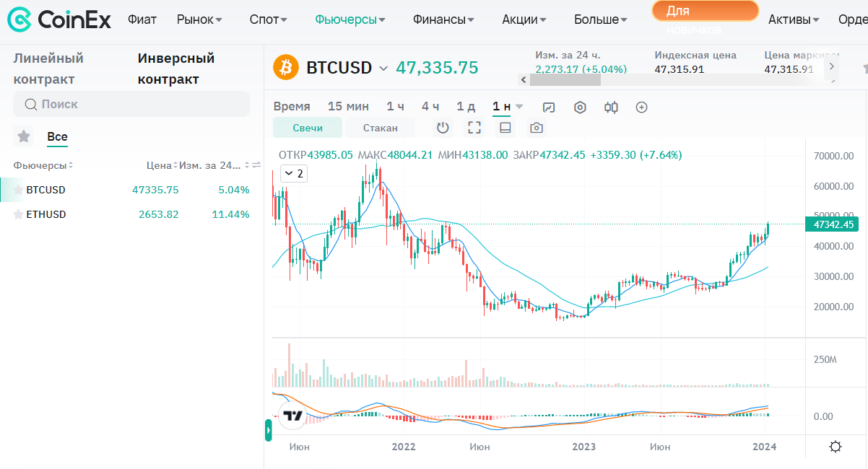The height and width of the screenshot is (469, 868).
Task: Click the bottom panel layout icon
Action: tap(505, 128)
